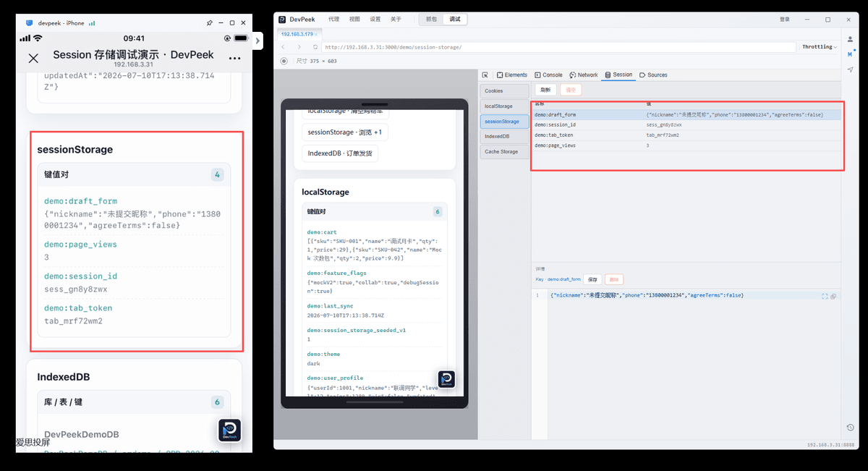Click demo:theme key in device preview
This screenshot has height=471, width=868.
[323, 354]
